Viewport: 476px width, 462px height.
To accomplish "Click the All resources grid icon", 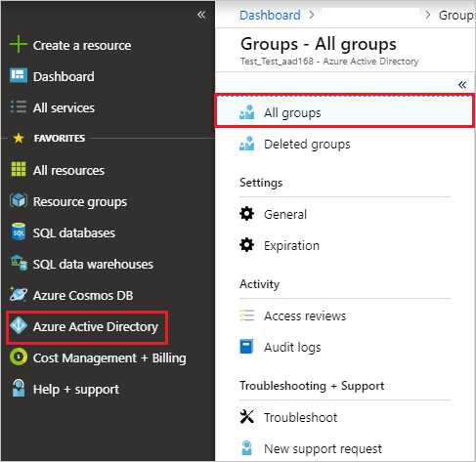I will tap(19, 169).
